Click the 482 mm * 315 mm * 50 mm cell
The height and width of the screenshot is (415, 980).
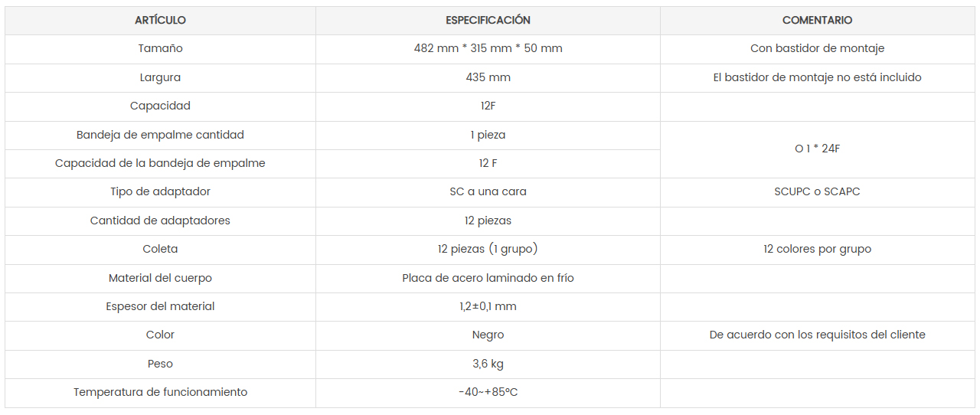pos(488,48)
